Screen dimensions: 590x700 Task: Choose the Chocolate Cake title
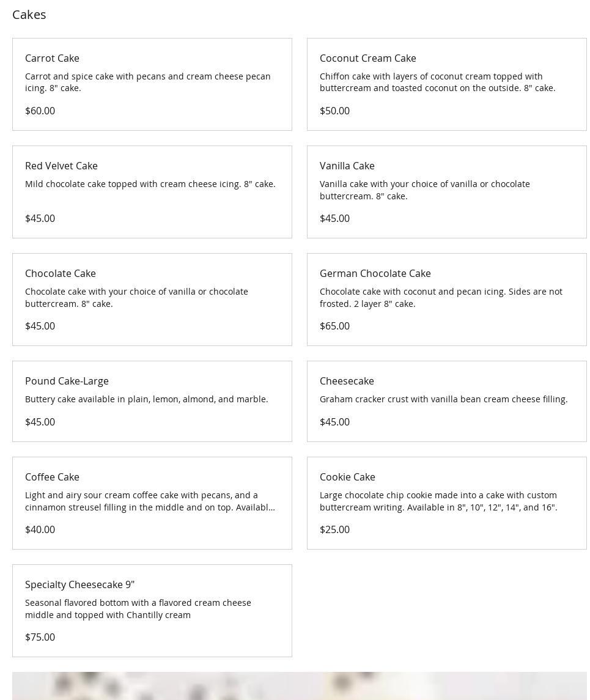(60, 273)
